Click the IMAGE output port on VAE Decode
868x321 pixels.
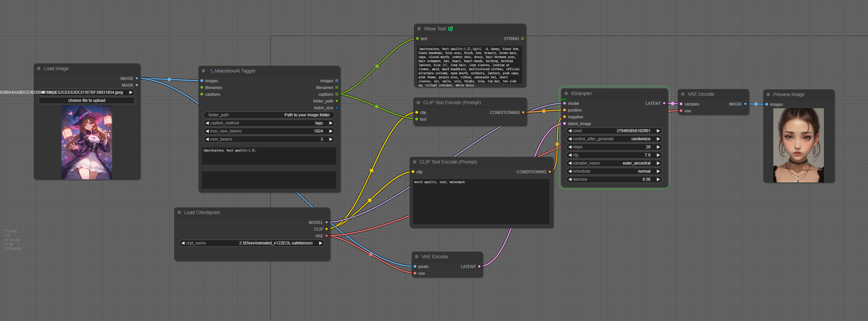tap(745, 104)
